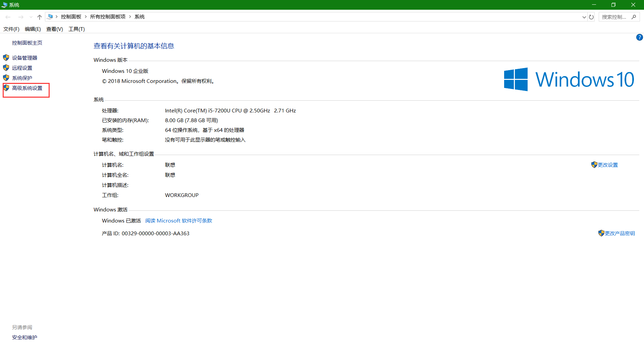Click shield icon beside 远程设置
The width and height of the screenshot is (644, 349).
(x=6, y=68)
